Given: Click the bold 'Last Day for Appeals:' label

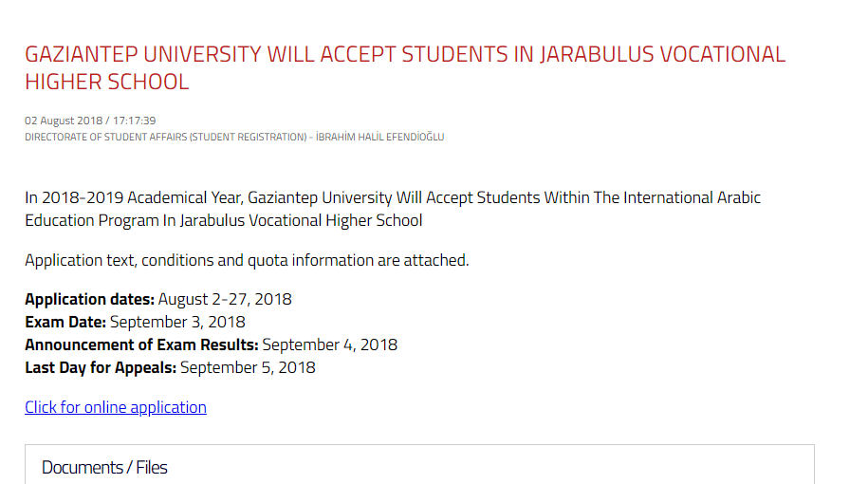Looking at the screenshot, I should pyautogui.click(x=101, y=367).
